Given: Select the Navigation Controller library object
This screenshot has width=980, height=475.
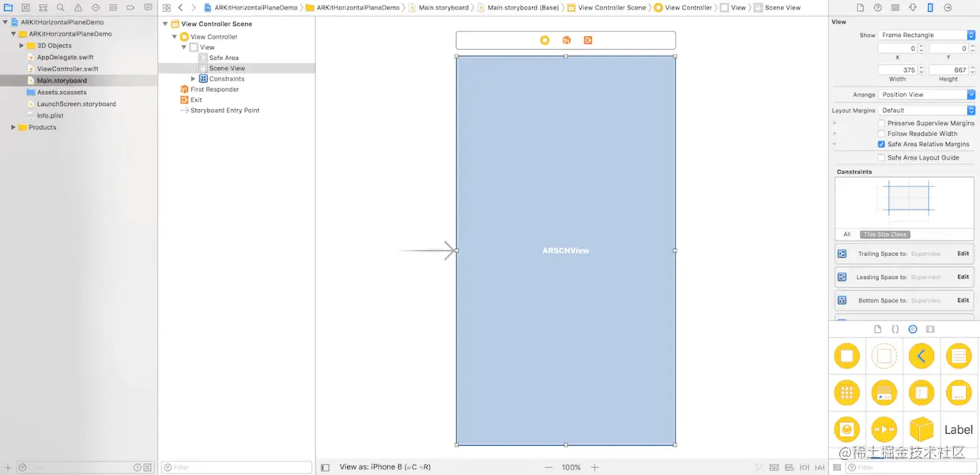Looking at the screenshot, I should tap(922, 356).
